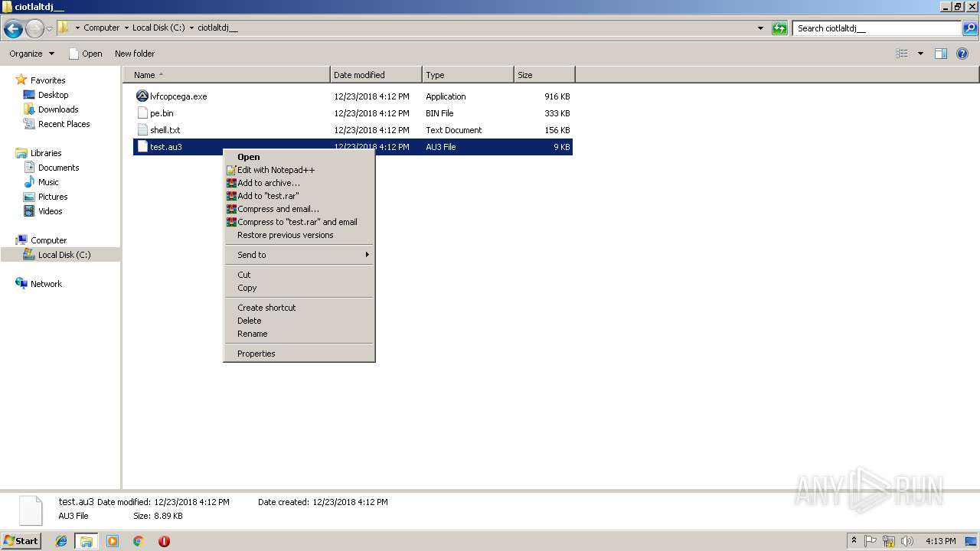This screenshot has width=980, height=551.
Task: Open Desktop in Favorites
Action: 53,95
